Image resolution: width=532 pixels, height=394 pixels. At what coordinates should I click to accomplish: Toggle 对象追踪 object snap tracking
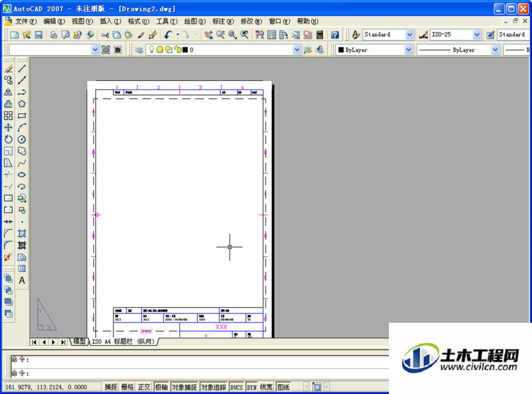(x=213, y=387)
